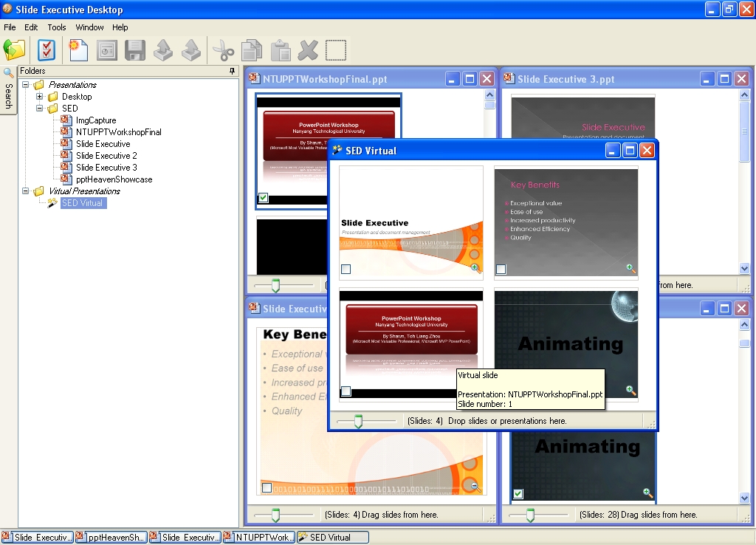Viewport: 756px width, 545px height.
Task: Click the ImgCapture presentation file icon
Action: click(x=66, y=120)
